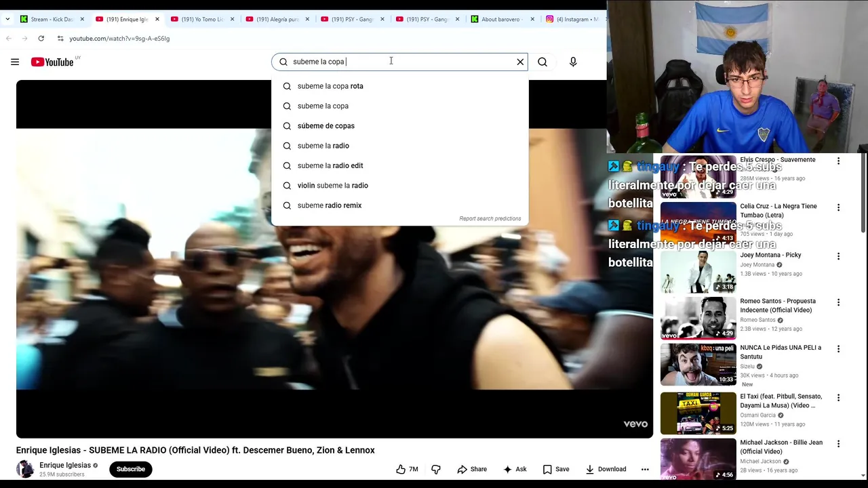Click in the search text field

tap(400, 62)
